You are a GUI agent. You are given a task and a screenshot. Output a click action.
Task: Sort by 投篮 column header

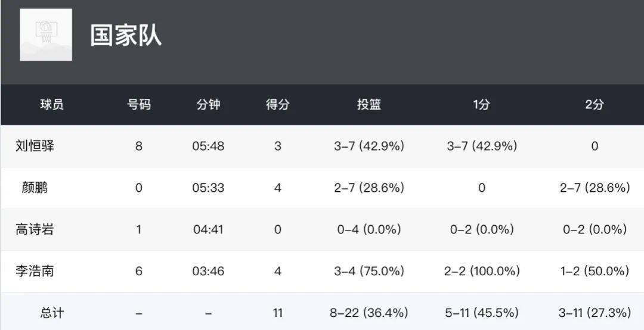[x=369, y=105]
